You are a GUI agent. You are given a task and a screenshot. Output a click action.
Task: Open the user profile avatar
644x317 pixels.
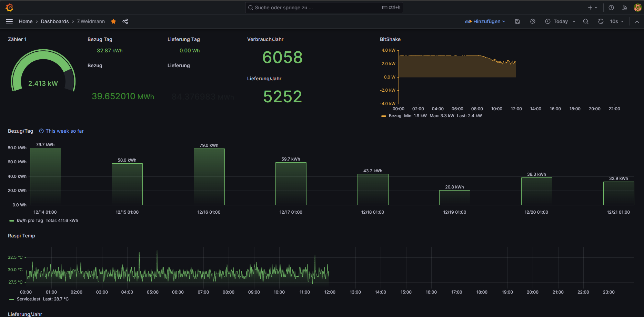click(637, 8)
